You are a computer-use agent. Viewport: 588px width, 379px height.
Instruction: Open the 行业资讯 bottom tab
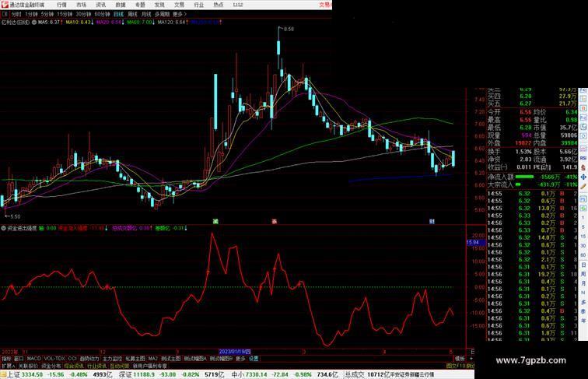pos(96,366)
